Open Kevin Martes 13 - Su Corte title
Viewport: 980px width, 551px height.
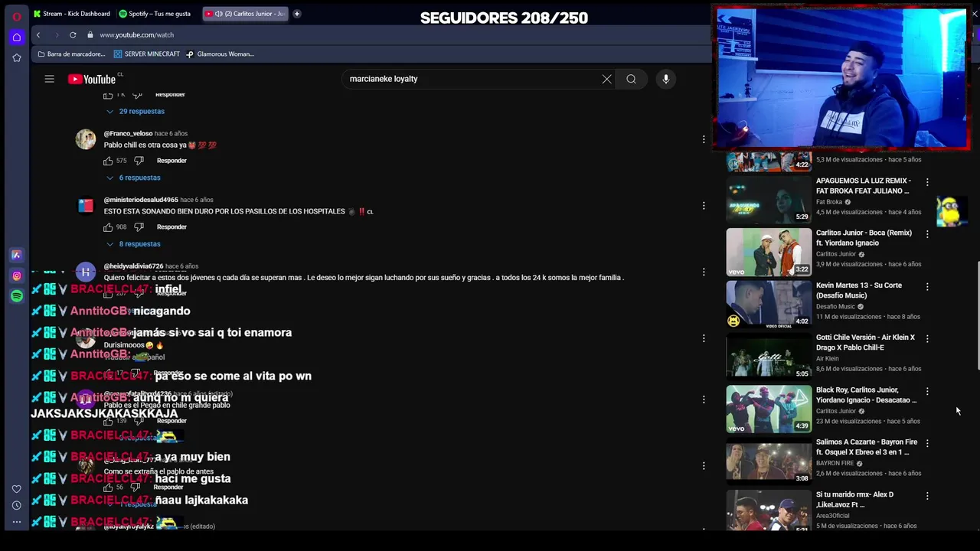(x=859, y=290)
